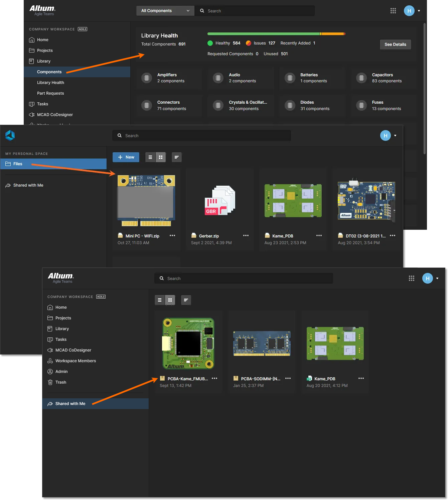Expand the account menu arrow in the personal space window
Screen dimensions: 448x500
(395, 135)
